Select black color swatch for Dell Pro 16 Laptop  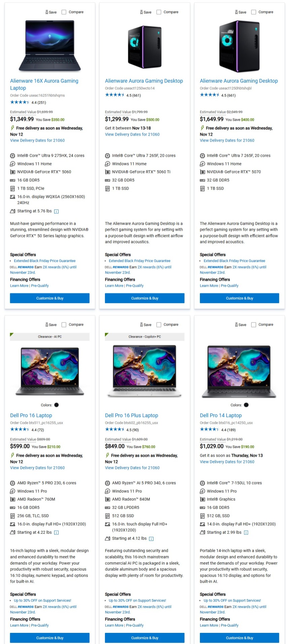56,405
